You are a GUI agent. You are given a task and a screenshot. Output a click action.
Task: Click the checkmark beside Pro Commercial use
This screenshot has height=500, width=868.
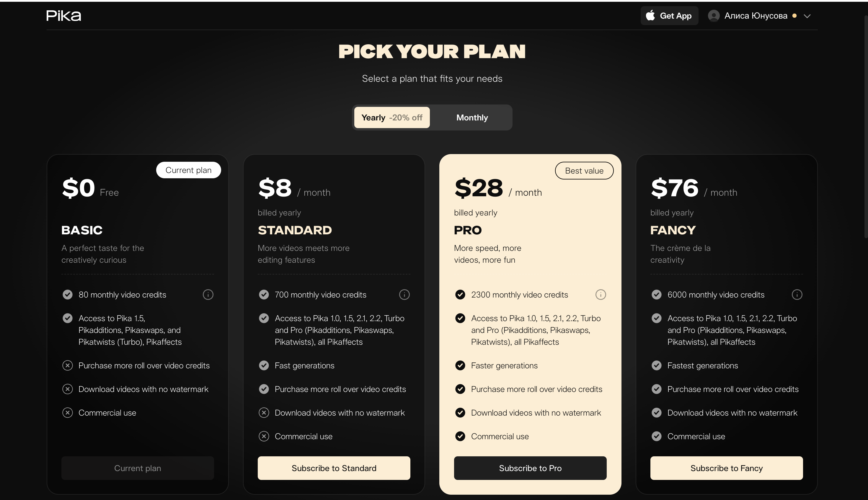[460, 436]
